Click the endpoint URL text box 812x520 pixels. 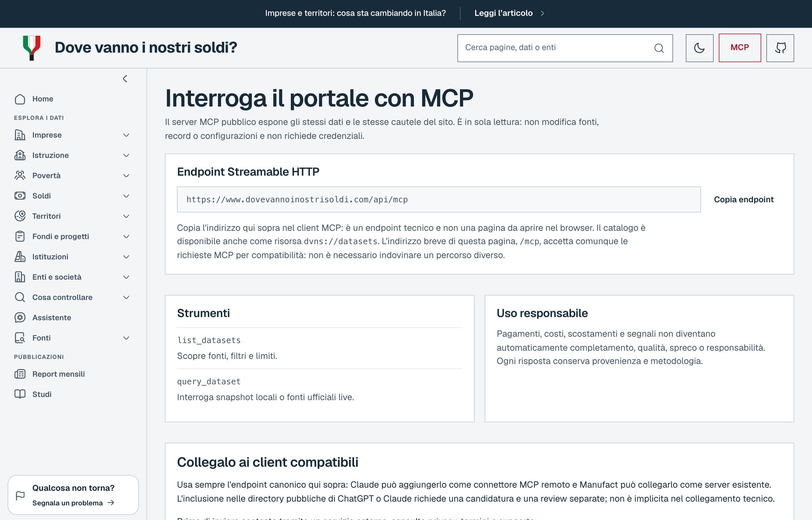pyautogui.click(x=439, y=199)
